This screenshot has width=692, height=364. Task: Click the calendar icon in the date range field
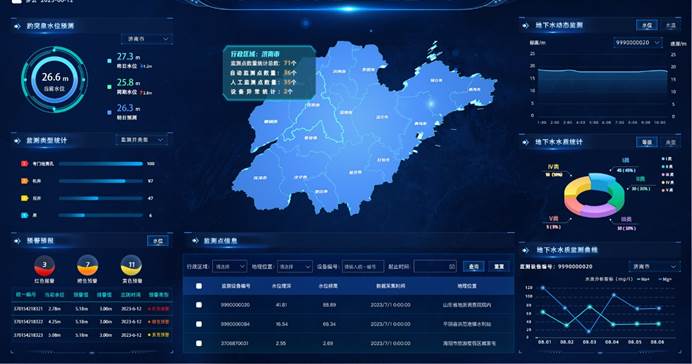[451, 266]
